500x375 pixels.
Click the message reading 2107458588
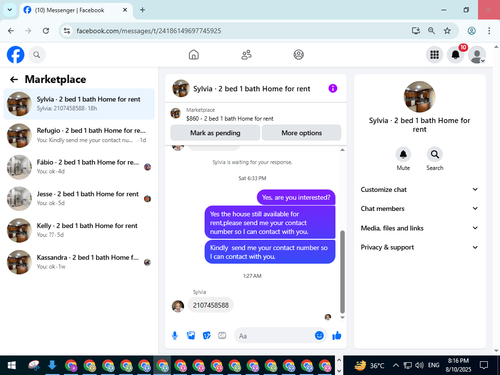(x=211, y=305)
